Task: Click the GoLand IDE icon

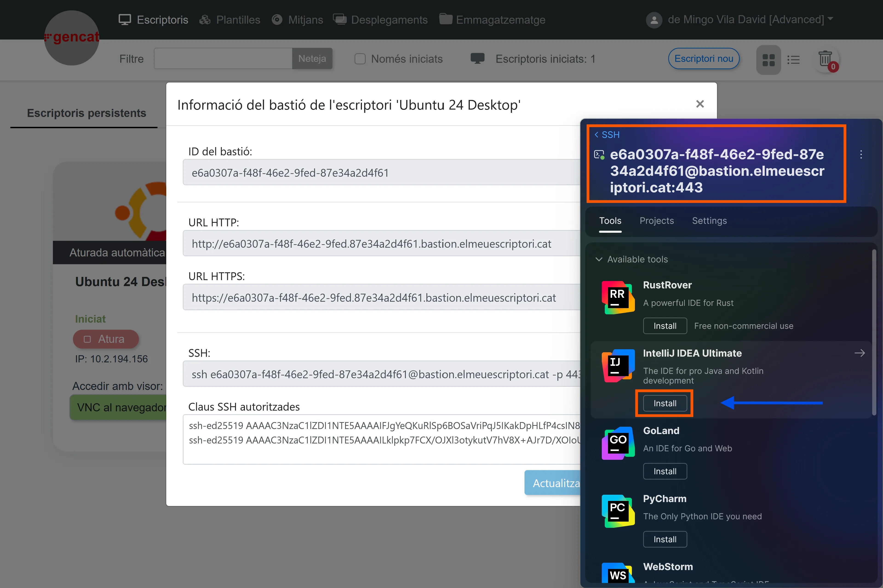Action: point(618,443)
